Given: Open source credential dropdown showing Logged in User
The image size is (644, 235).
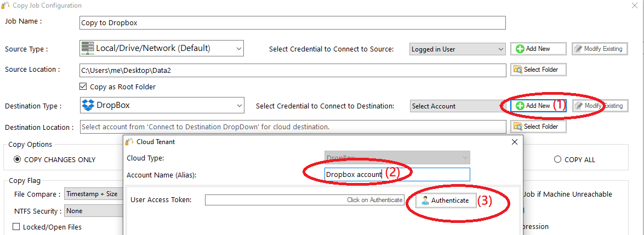Looking at the screenshot, I should pos(457,49).
